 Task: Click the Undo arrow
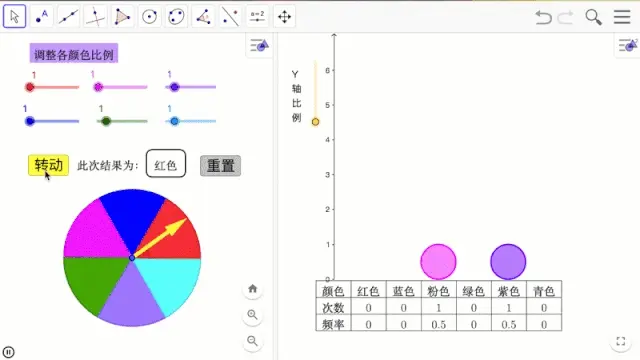[544, 18]
